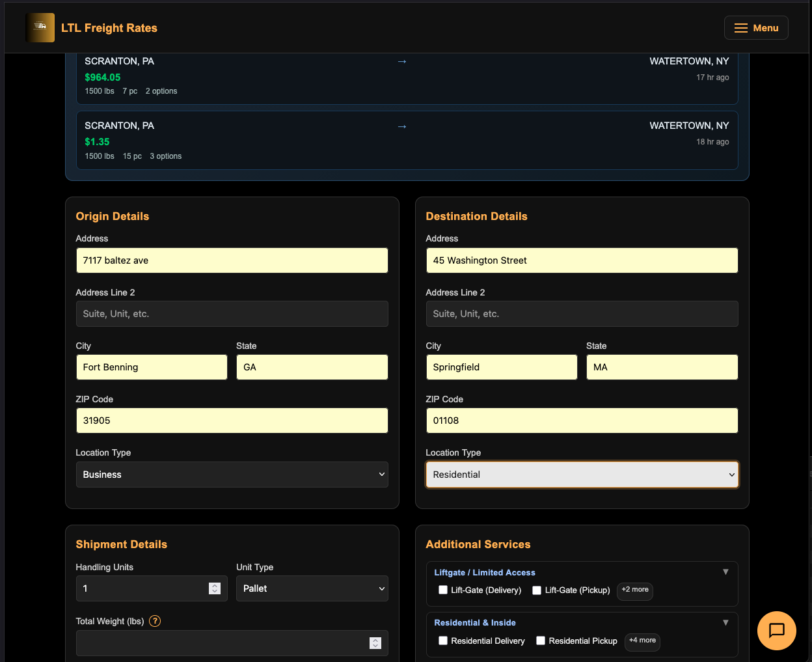Check the Lift-Gate (Pickup) option
The width and height of the screenshot is (812, 662).
coord(537,590)
